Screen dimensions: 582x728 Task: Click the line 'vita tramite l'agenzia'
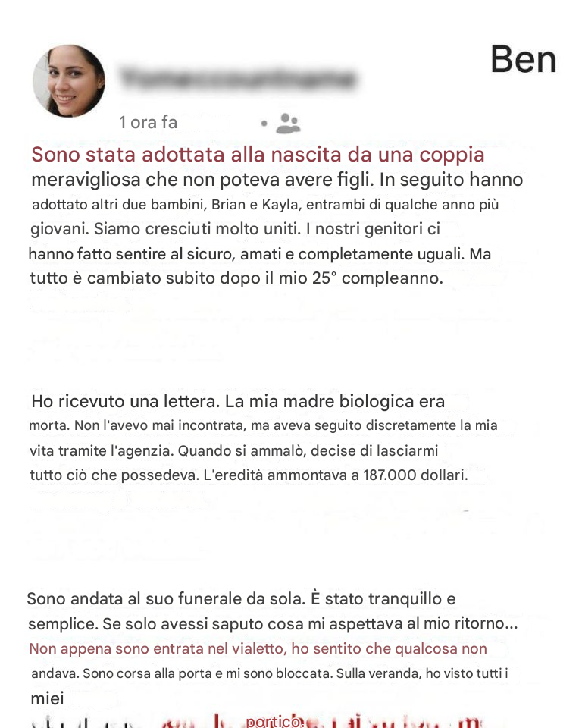[x=234, y=450]
